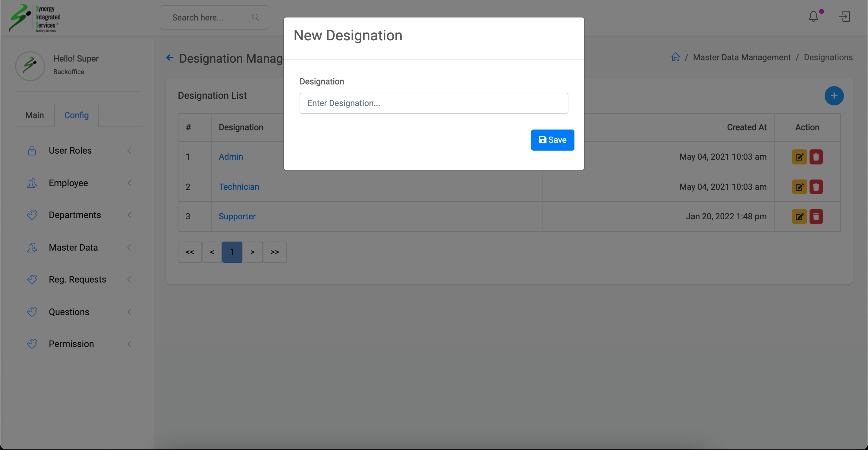Viewport: 868px width, 450px height.
Task: Click the home breadcrumb icon
Action: [x=675, y=57]
